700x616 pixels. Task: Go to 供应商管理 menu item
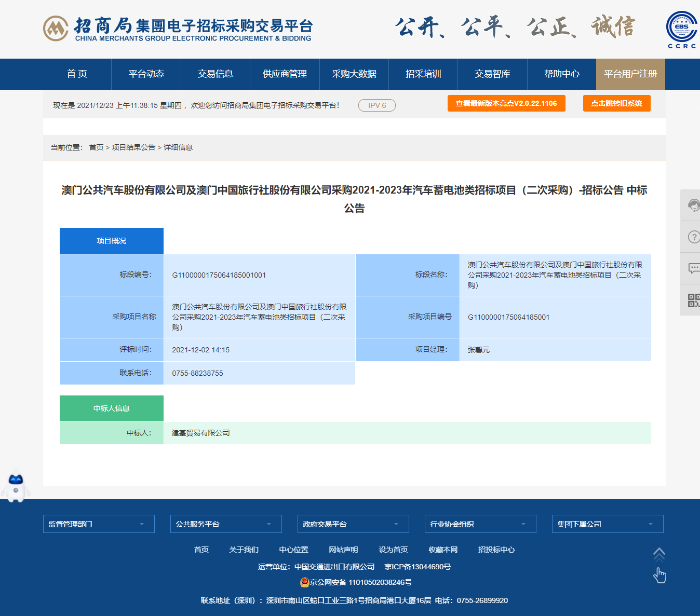(285, 74)
